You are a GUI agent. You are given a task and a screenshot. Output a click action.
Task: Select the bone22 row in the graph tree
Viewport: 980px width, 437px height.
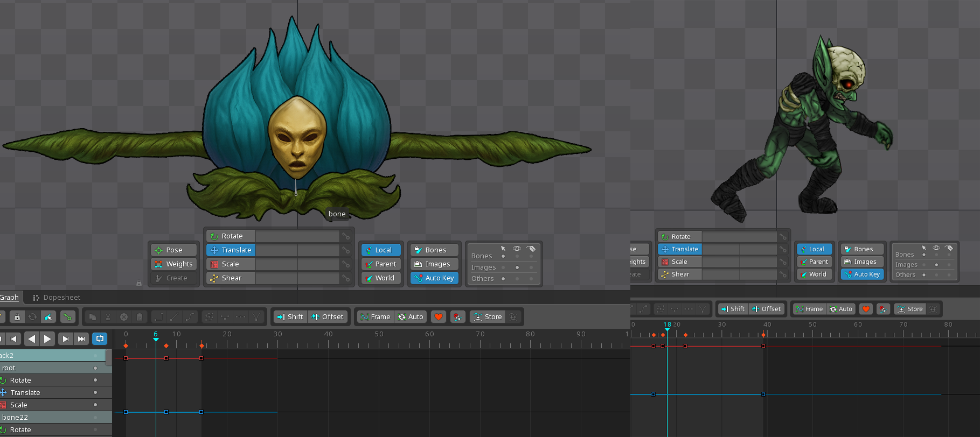point(15,418)
